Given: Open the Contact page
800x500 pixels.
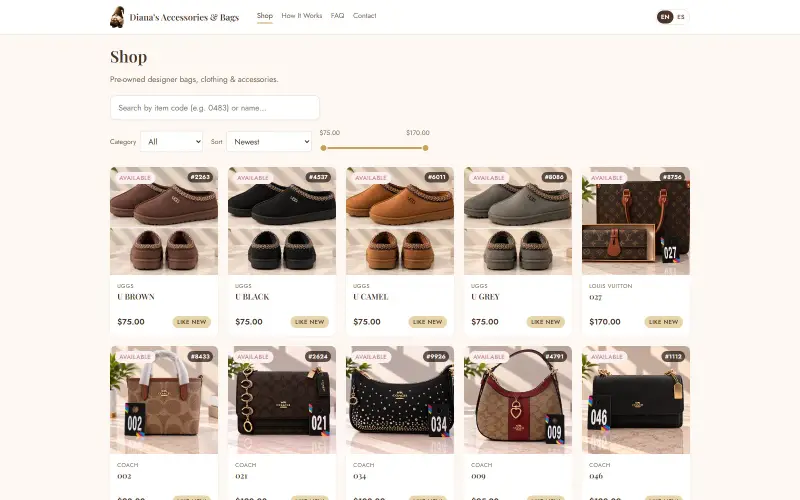Looking at the screenshot, I should pos(364,16).
